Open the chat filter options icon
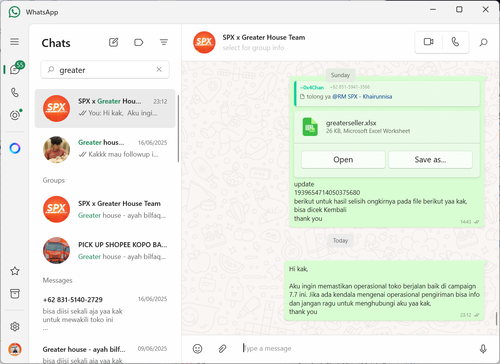This screenshot has height=364, width=500. (x=164, y=42)
